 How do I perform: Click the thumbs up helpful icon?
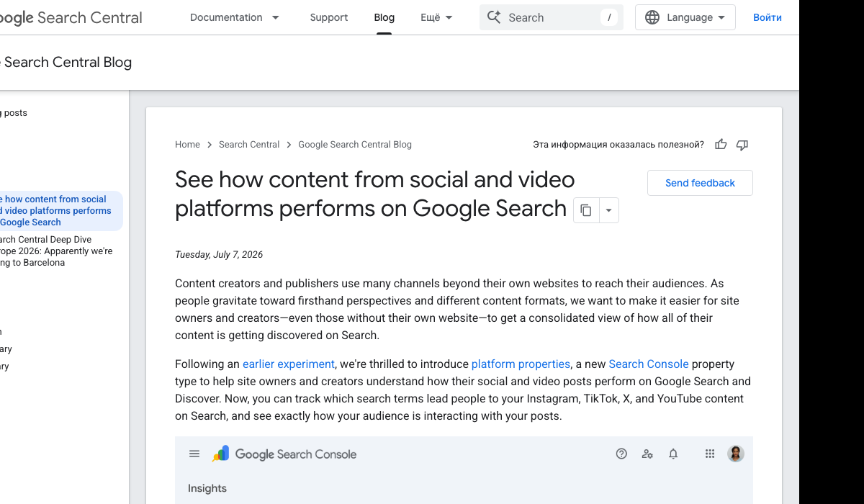721,145
